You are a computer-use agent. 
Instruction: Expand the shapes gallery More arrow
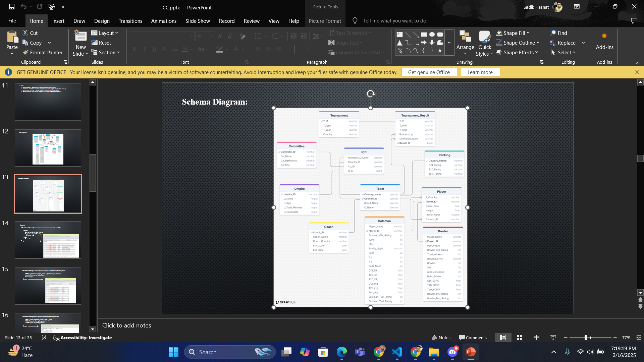(449, 43)
